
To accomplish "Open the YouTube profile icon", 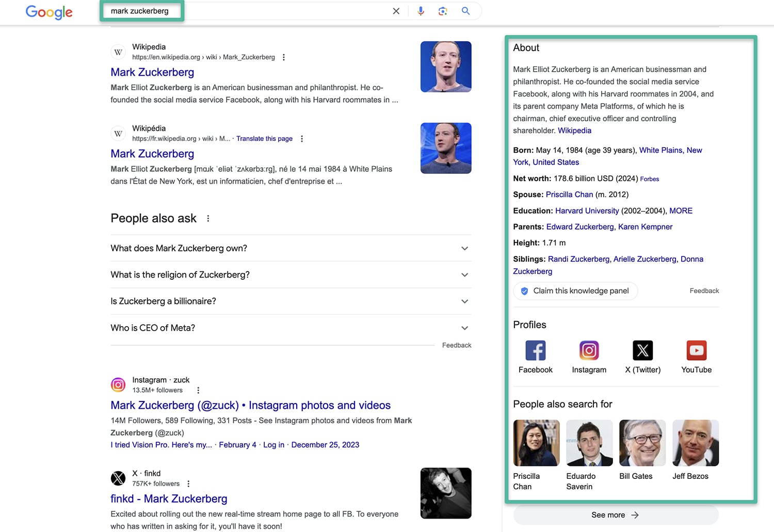I will [x=697, y=350].
